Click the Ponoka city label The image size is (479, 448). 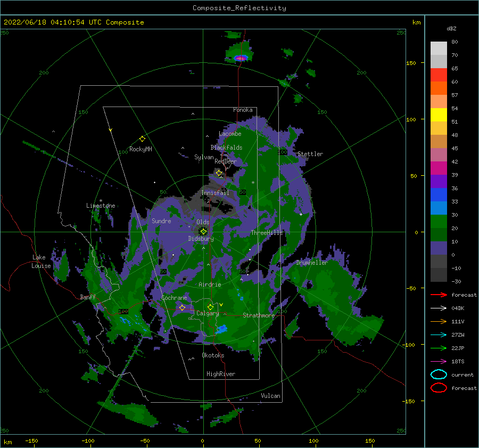pos(243,110)
